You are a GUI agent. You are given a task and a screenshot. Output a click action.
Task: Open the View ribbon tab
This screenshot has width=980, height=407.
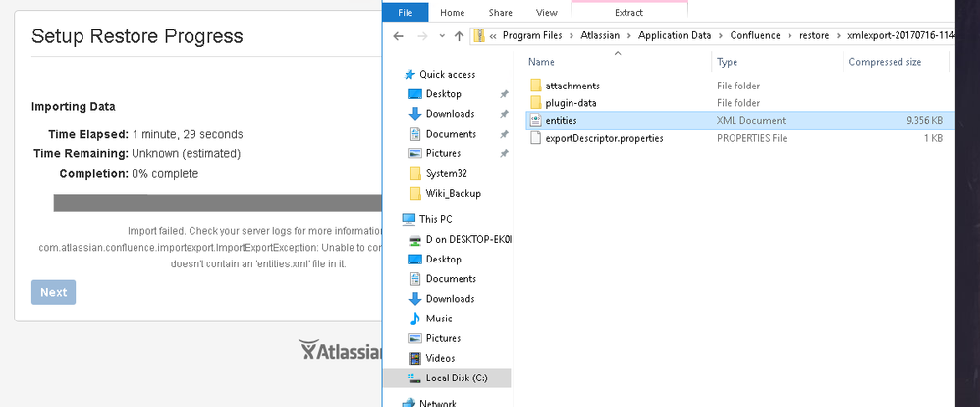(546, 12)
